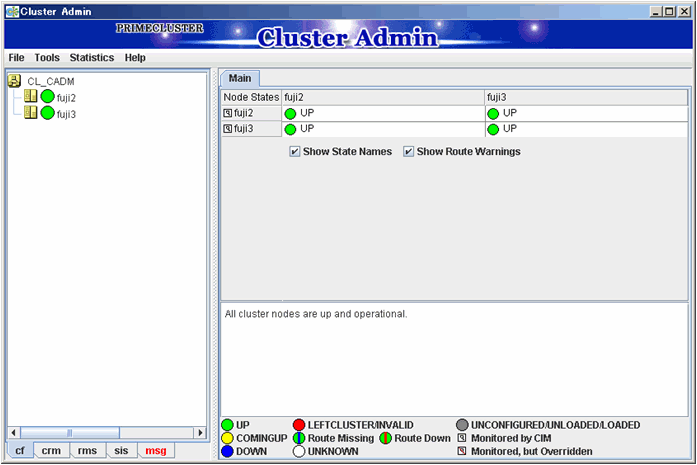Maximize the Cluster Admin window
Viewport: 697px width, 465px height.
[x=670, y=12]
